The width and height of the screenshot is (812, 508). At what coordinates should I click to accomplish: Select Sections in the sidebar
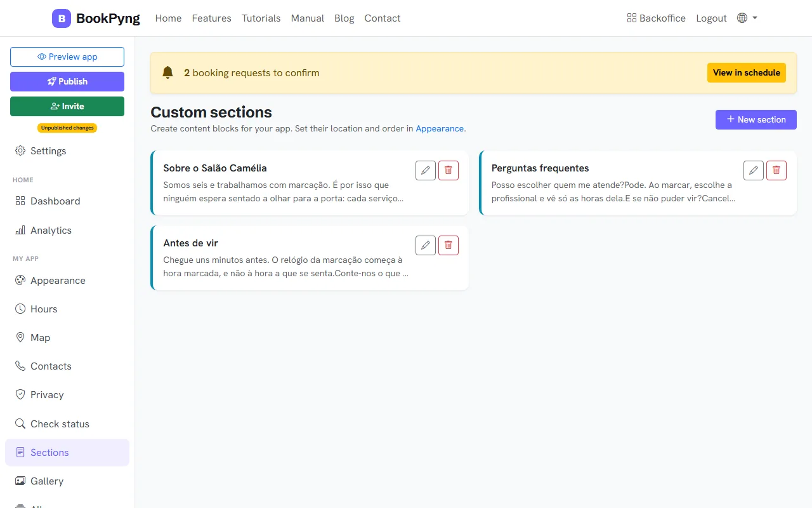[x=67, y=453]
